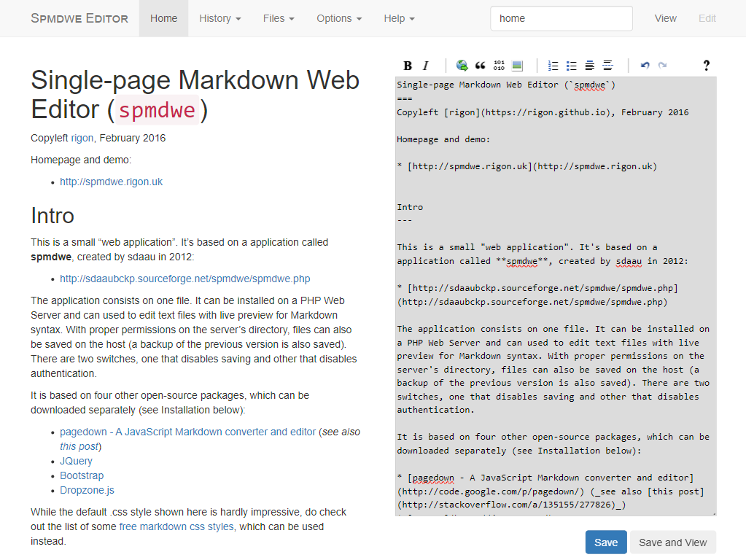
Task: Insert a heading using the heading icon
Action: (589, 66)
